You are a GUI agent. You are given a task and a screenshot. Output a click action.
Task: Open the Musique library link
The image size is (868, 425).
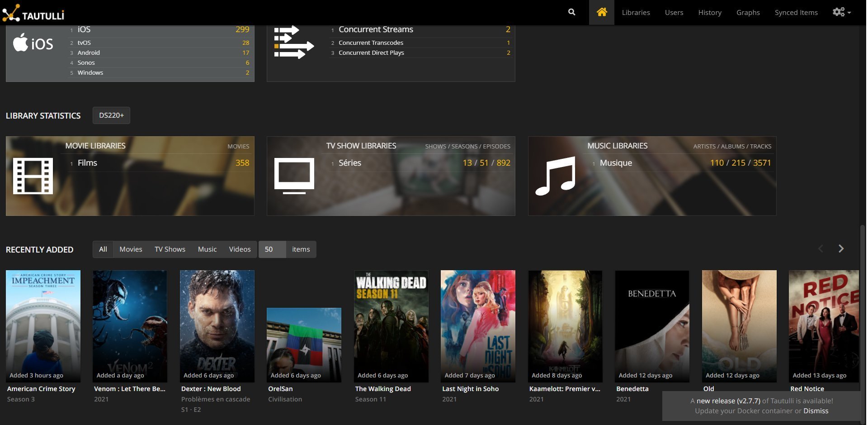click(x=616, y=163)
